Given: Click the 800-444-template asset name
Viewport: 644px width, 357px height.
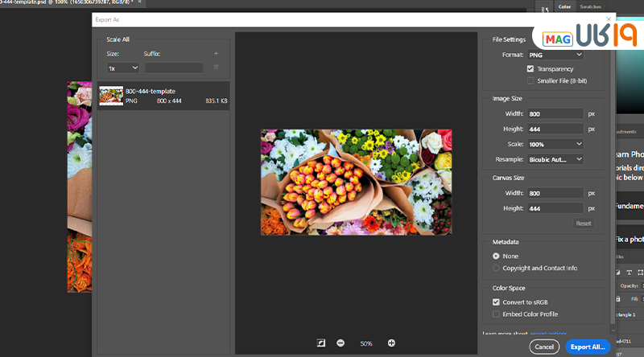Looking at the screenshot, I should pyautogui.click(x=151, y=91).
